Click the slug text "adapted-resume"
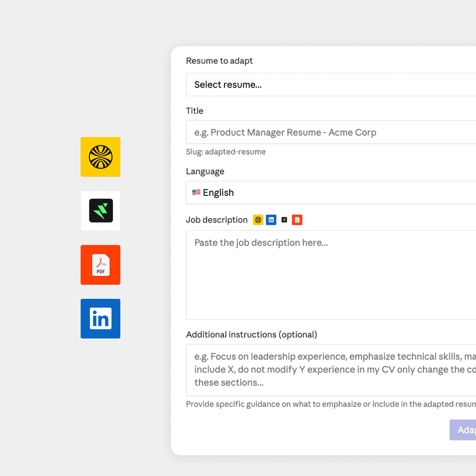 point(226,152)
